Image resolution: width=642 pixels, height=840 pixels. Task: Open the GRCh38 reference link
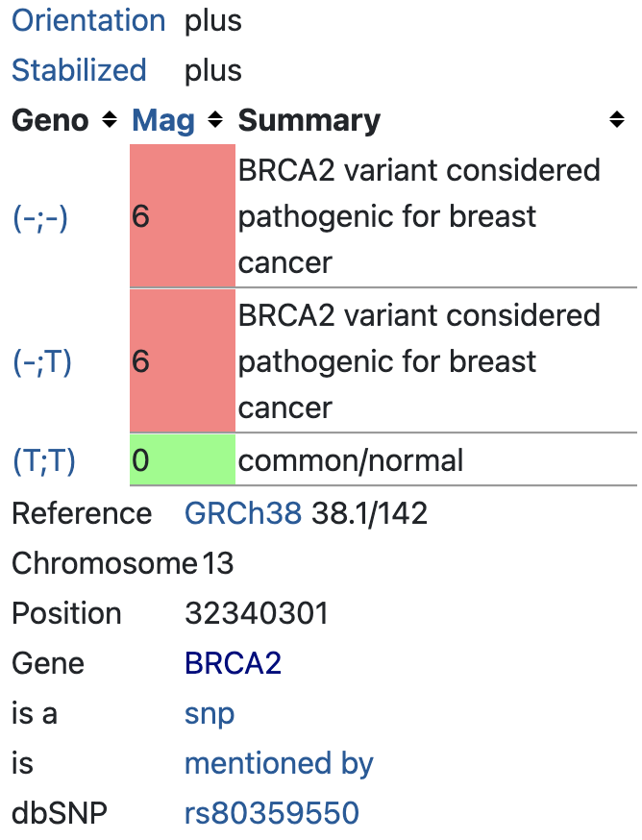[x=243, y=513]
